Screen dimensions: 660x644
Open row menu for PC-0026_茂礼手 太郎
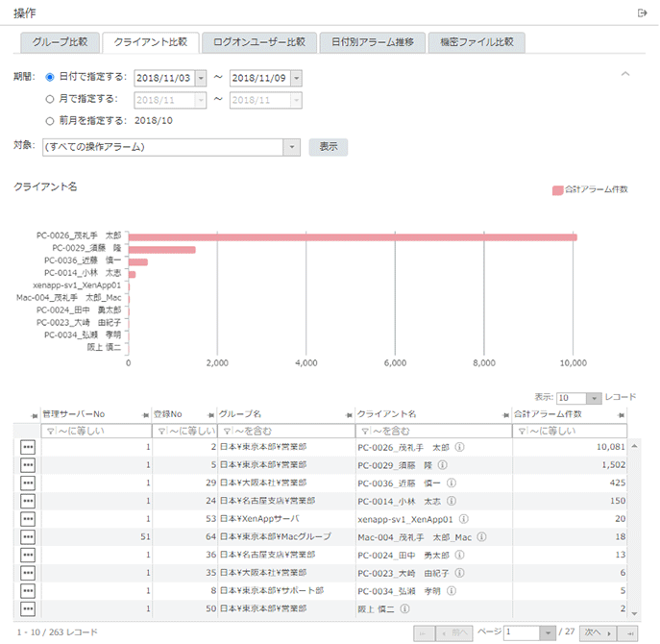click(x=28, y=447)
